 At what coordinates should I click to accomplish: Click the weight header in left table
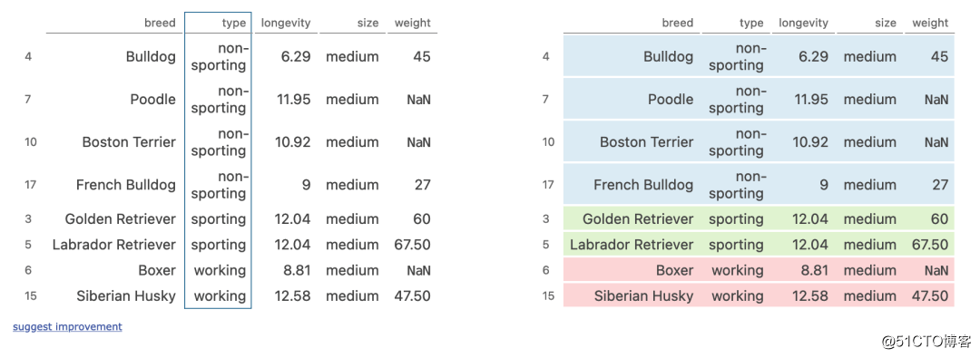point(413,24)
